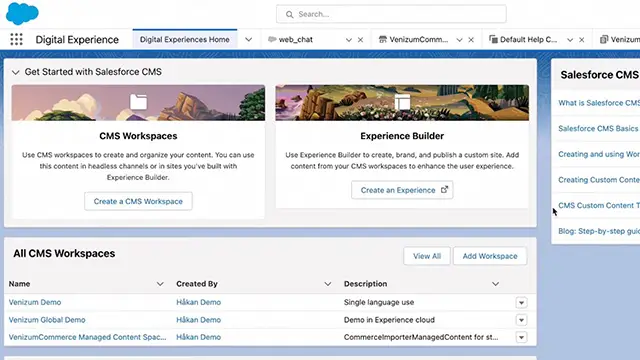Viewport: 640px width, 360px height.
Task: Open Håkan Demo in Venizum Demo row
Action: tap(198, 302)
